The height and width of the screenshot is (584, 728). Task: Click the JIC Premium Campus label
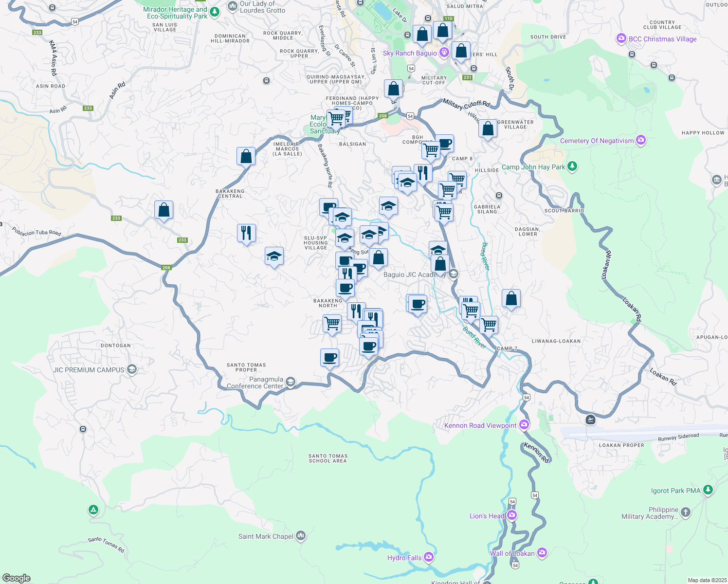[89, 370]
